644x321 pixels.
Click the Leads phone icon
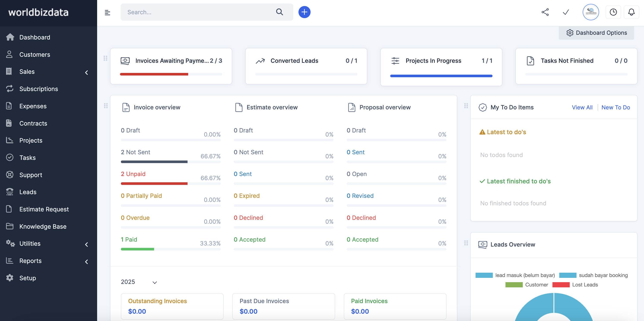(x=9, y=192)
